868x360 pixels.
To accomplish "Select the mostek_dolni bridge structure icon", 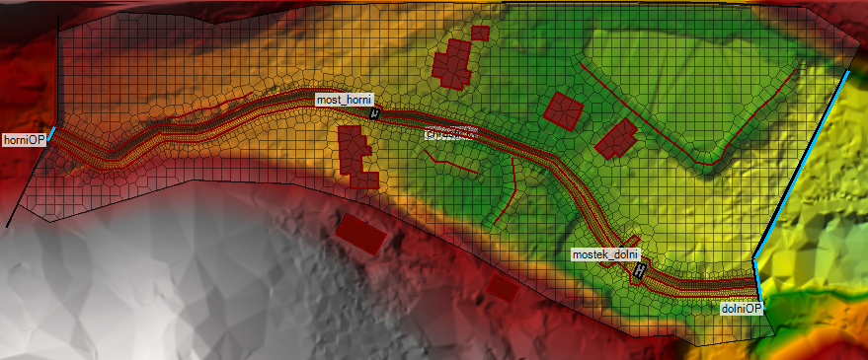I will (640, 270).
